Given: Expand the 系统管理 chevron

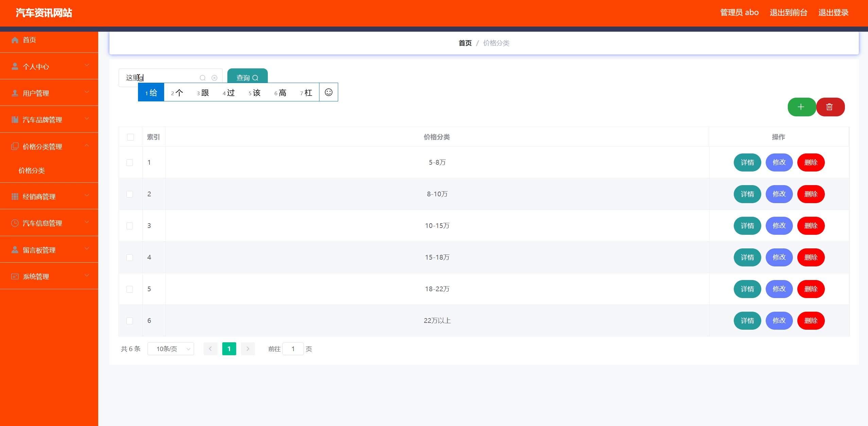Looking at the screenshot, I should coord(87,275).
